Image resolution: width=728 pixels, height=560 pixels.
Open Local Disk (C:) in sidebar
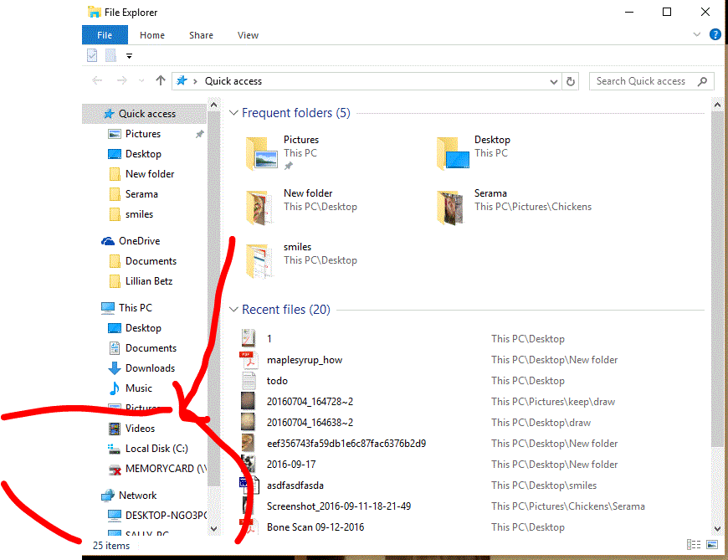pyautogui.click(x=156, y=449)
